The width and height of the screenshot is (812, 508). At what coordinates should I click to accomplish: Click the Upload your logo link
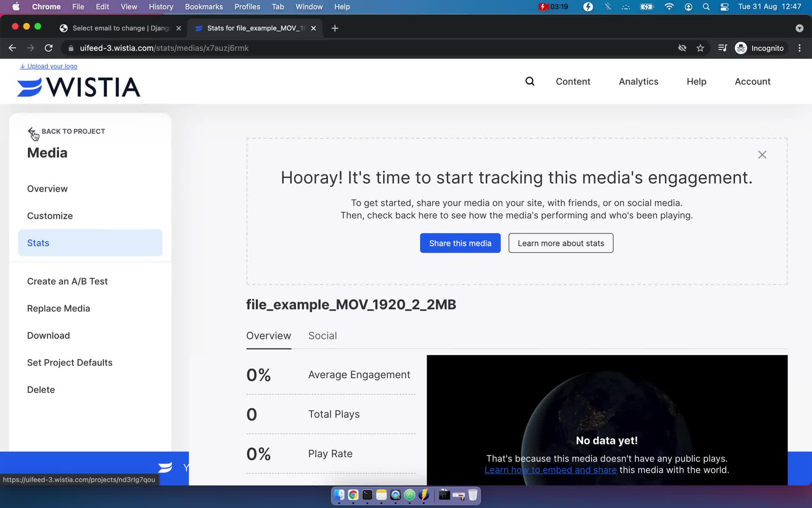pyautogui.click(x=49, y=66)
